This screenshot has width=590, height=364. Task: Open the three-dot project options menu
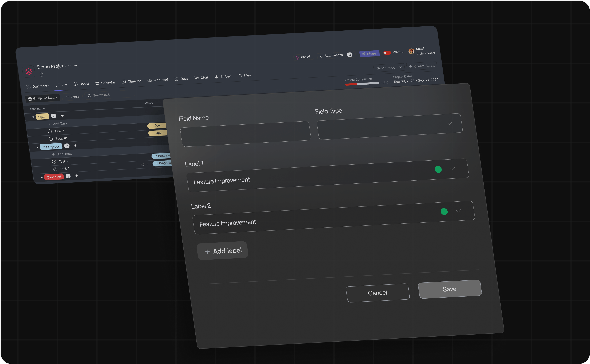(x=75, y=65)
